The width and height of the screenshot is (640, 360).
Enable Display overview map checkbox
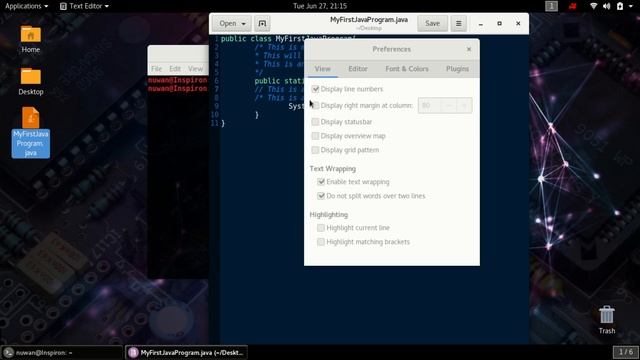(x=315, y=136)
